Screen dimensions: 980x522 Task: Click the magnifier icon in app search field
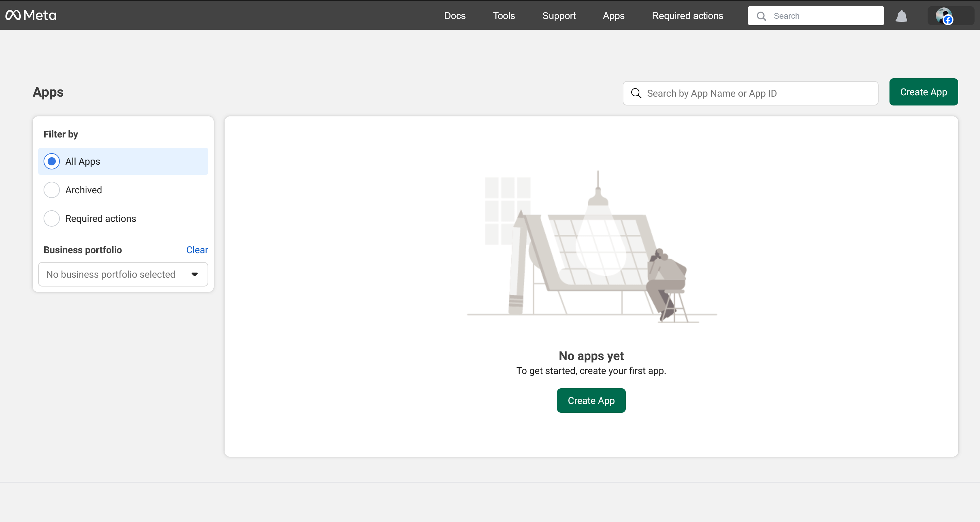[x=636, y=93]
